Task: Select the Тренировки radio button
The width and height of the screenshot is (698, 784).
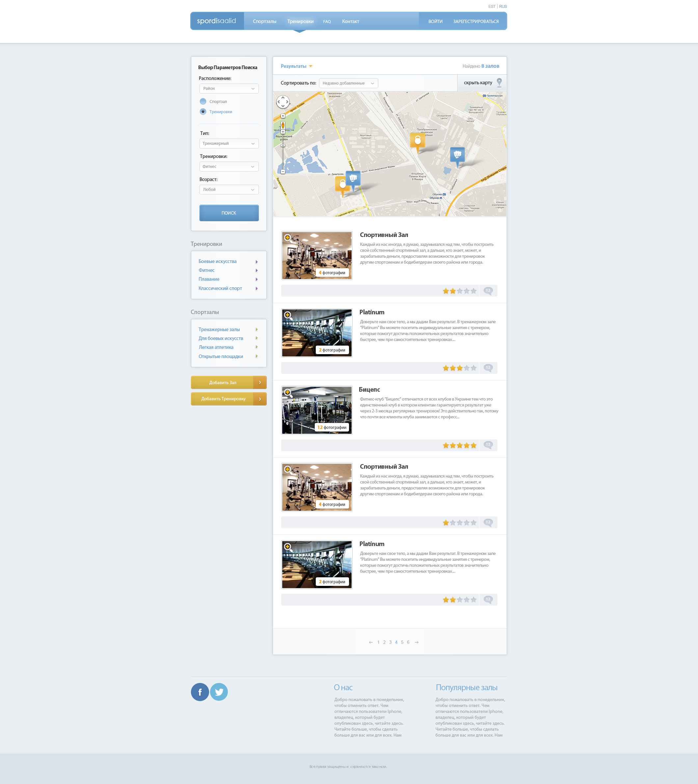Action: point(203,112)
